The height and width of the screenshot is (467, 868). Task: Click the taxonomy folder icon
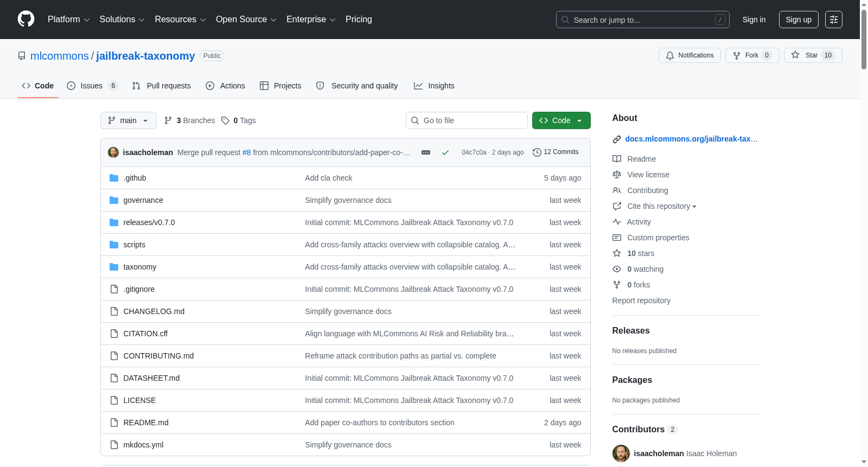point(114,267)
